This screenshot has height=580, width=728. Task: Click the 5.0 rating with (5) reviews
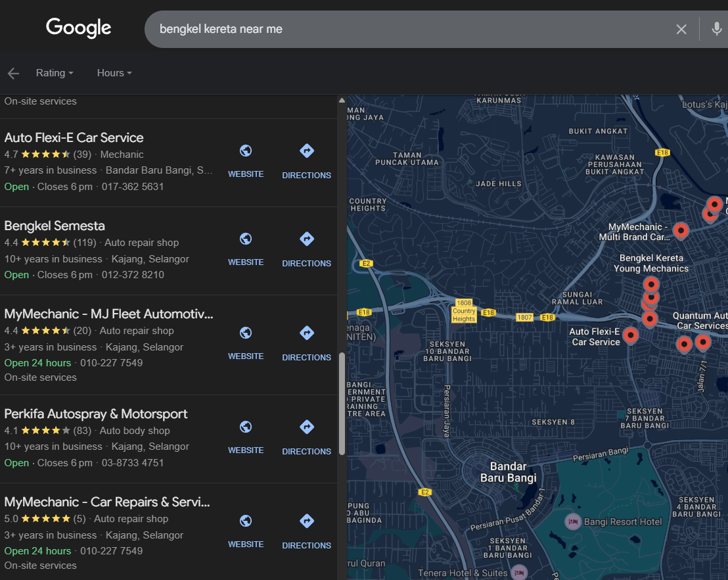point(45,519)
